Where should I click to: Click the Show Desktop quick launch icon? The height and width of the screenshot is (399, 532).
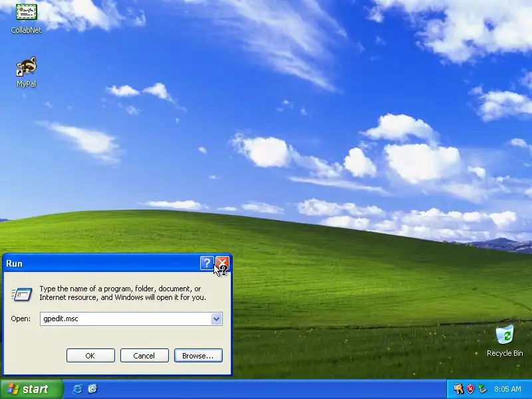click(x=92, y=389)
